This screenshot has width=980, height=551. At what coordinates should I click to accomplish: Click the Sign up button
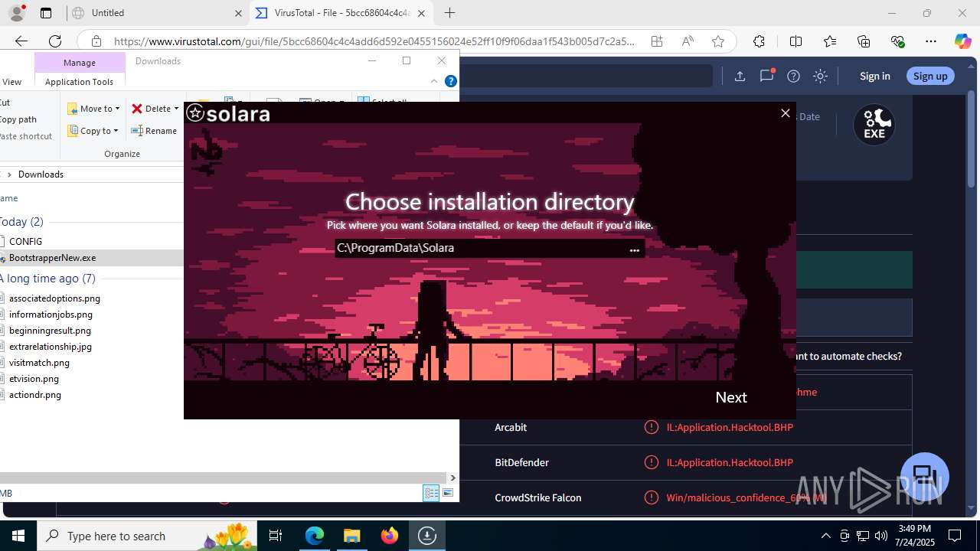pyautogui.click(x=930, y=76)
